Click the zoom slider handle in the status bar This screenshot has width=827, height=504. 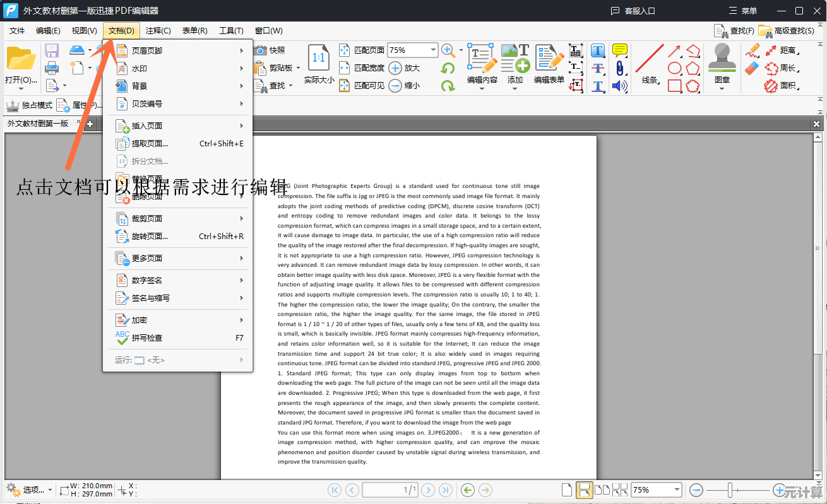pyautogui.click(x=730, y=490)
